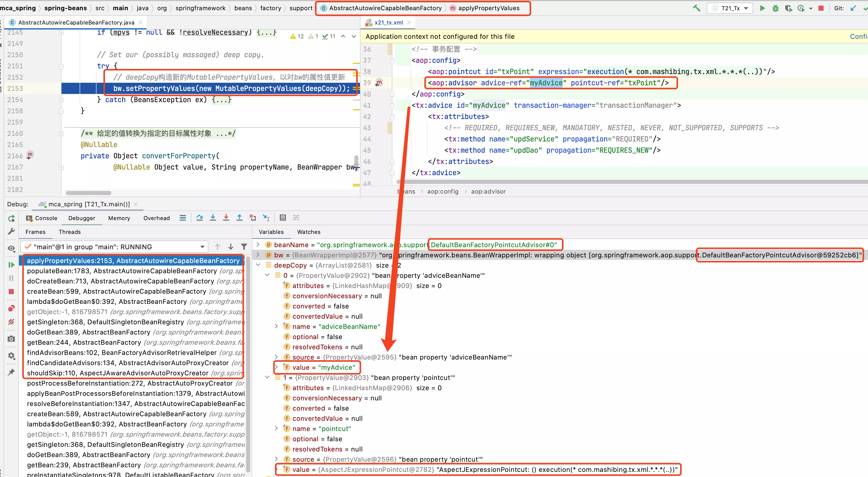Open the main thread RUNNING selector

tap(114, 247)
